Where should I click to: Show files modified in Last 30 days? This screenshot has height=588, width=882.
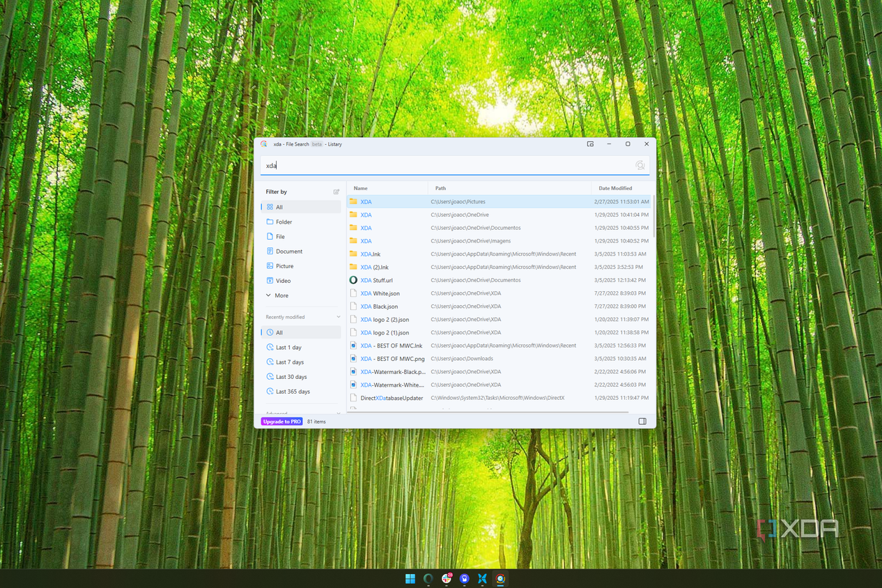[x=302, y=376]
